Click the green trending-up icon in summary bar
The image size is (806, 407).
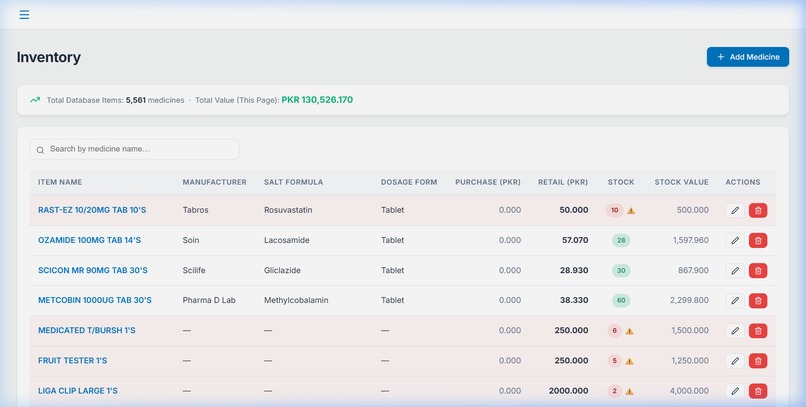(x=35, y=100)
